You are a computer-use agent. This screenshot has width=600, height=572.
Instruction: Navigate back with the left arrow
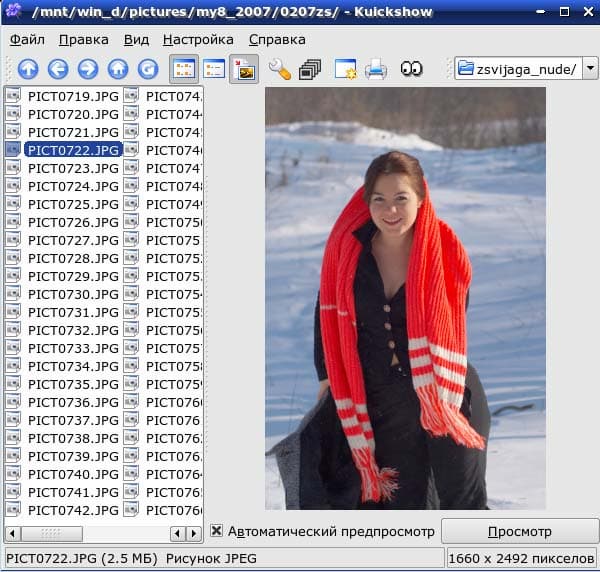click(x=58, y=69)
